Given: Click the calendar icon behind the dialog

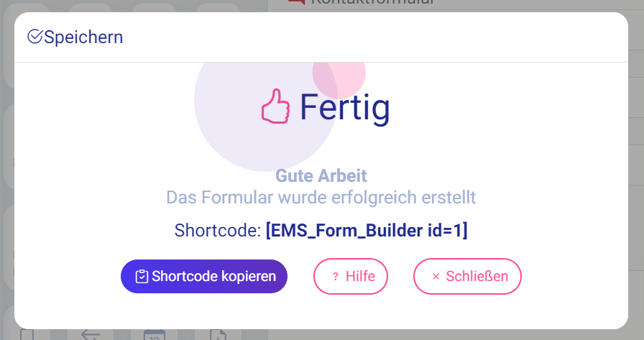Looking at the screenshot, I should coord(154,335).
